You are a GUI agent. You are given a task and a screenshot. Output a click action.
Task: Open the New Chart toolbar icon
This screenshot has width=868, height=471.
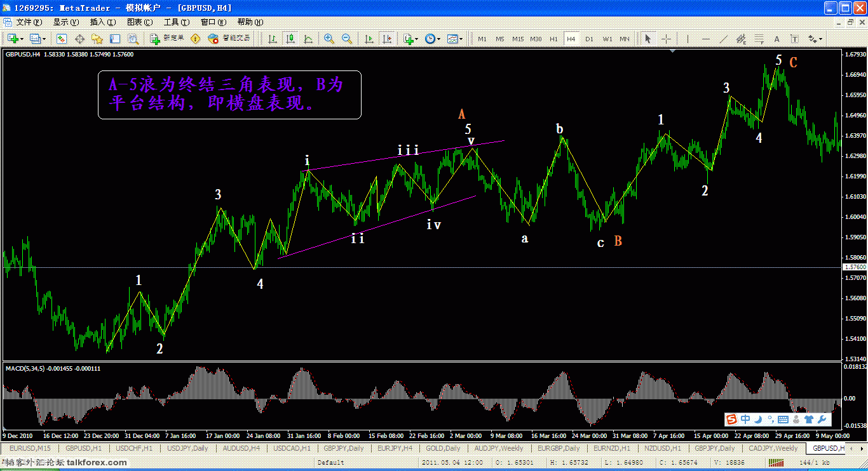(x=13, y=39)
